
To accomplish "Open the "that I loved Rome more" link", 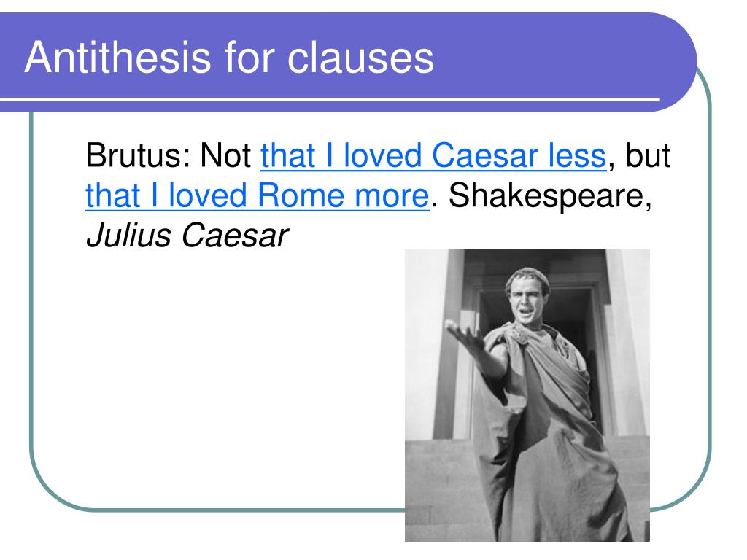I will pyautogui.click(x=258, y=195).
